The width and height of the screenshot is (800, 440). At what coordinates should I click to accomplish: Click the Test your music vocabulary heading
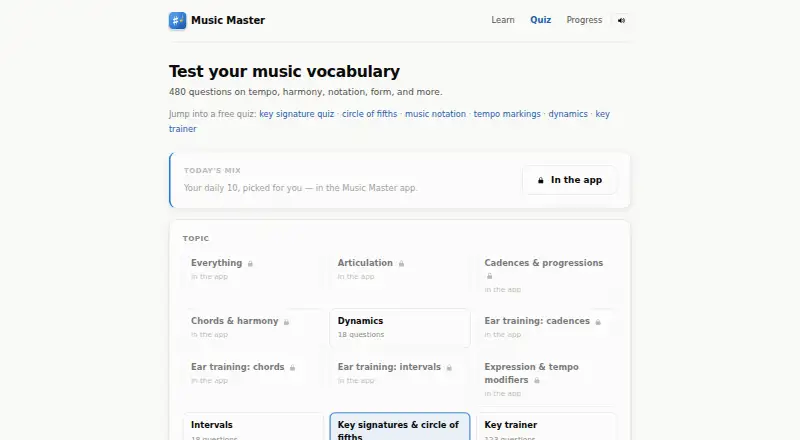click(x=284, y=71)
